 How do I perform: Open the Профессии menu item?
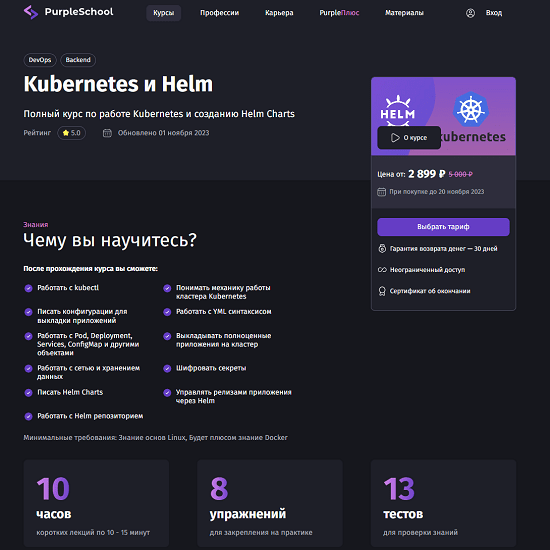pos(220,13)
